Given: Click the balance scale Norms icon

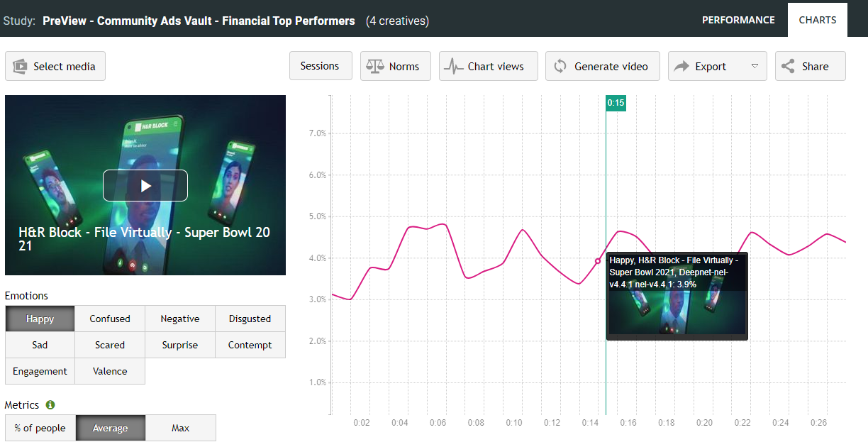Looking at the screenshot, I should click(374, 66).
